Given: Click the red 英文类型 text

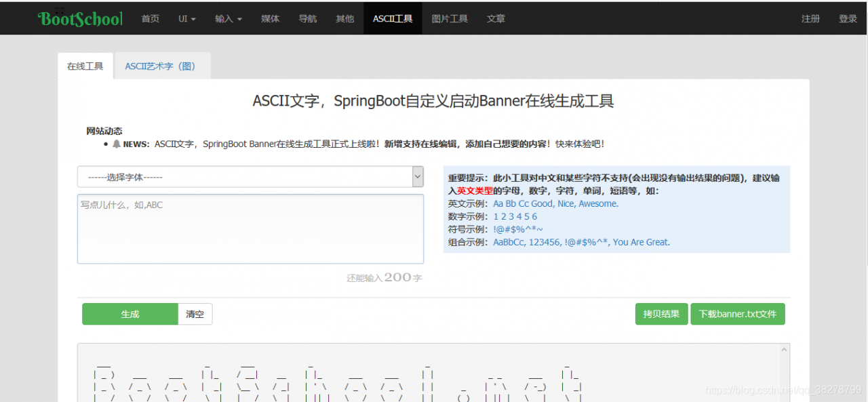Looking at the screenshot, I should tap(475, 190).
